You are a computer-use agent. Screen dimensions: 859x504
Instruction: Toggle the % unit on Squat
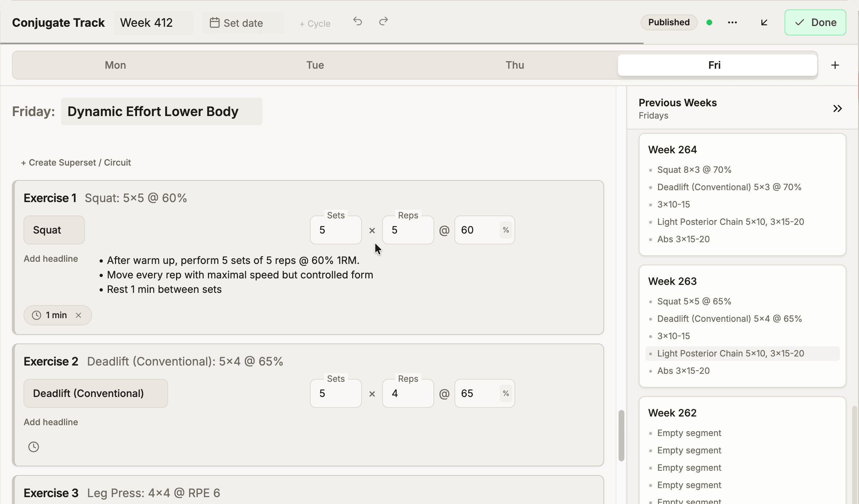506,230
